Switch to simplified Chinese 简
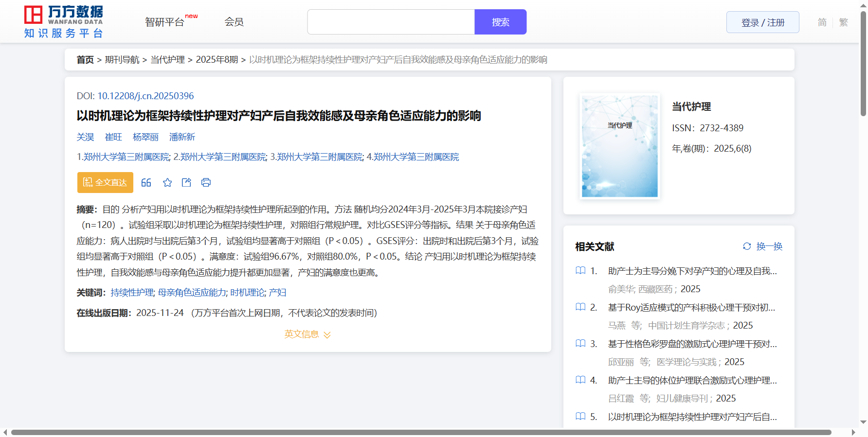The width and height of the screenshot is (868, 437). 822,22
